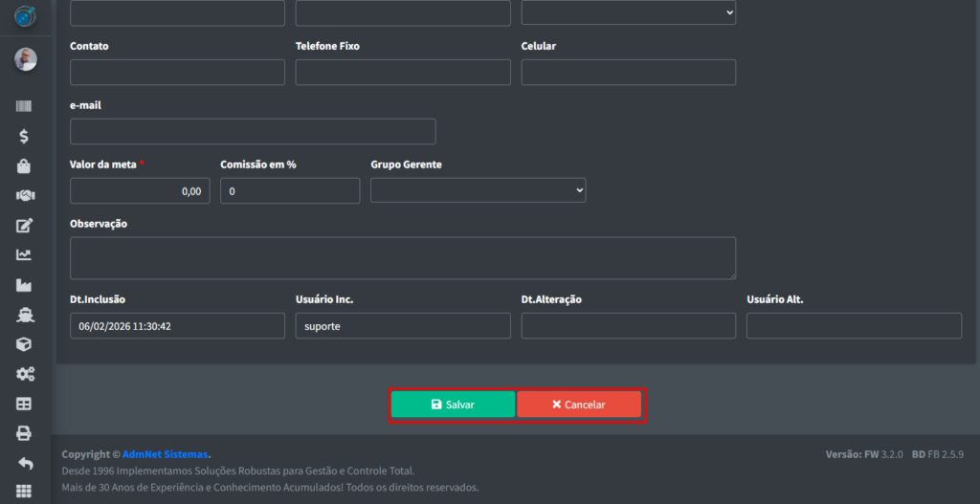Open the gears settings sidebar icon

(24, 374)
